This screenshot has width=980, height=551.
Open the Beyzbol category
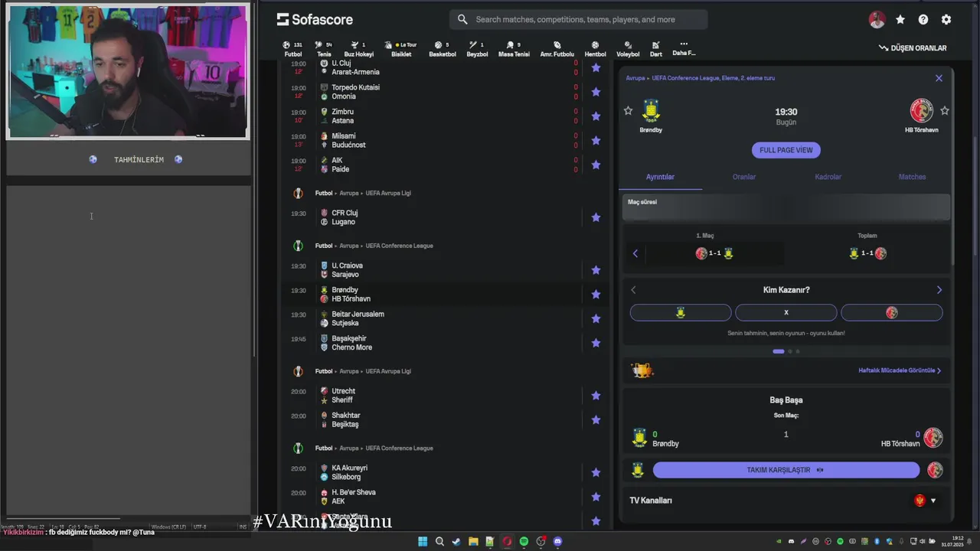477,49
